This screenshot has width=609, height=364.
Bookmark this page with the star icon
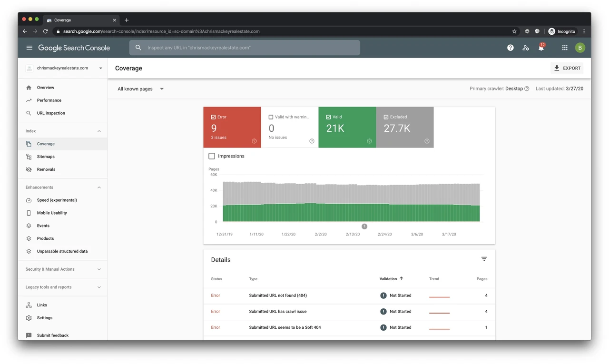[514, 31]
